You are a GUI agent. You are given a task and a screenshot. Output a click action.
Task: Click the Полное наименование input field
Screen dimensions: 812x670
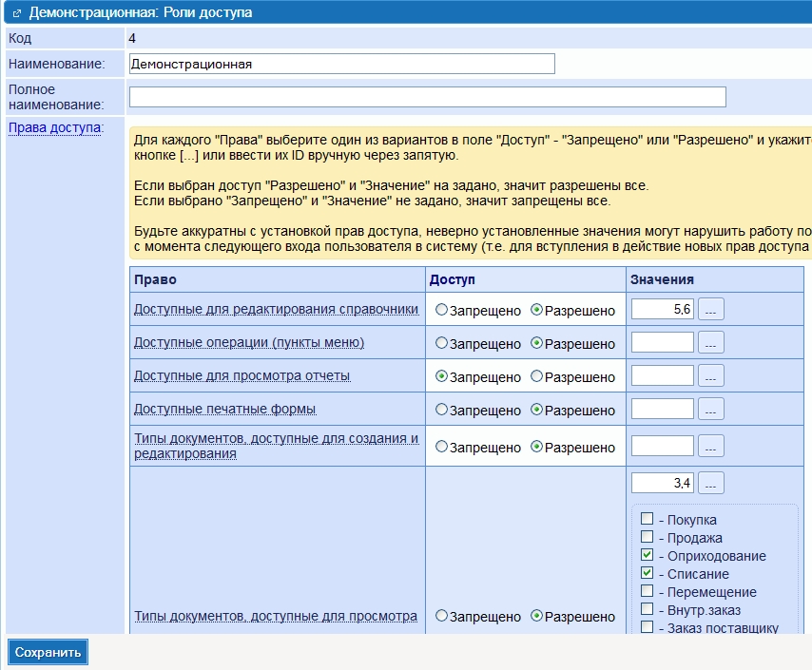coord(427,97)
